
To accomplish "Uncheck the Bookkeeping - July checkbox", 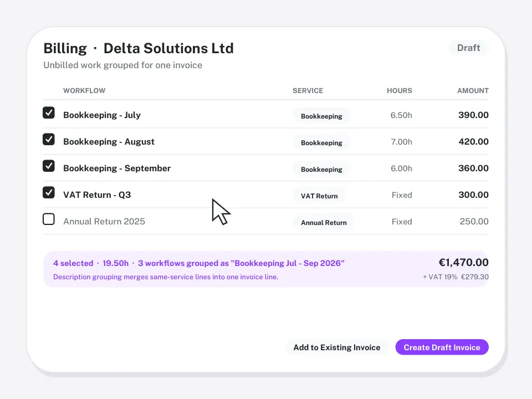I will [49, 112].
